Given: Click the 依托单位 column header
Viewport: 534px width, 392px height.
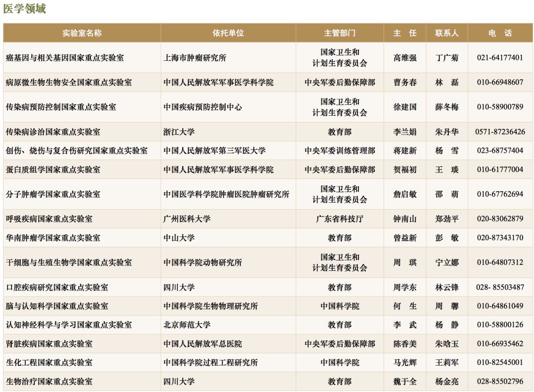Looking at the screenshot, I should (228, 33).
